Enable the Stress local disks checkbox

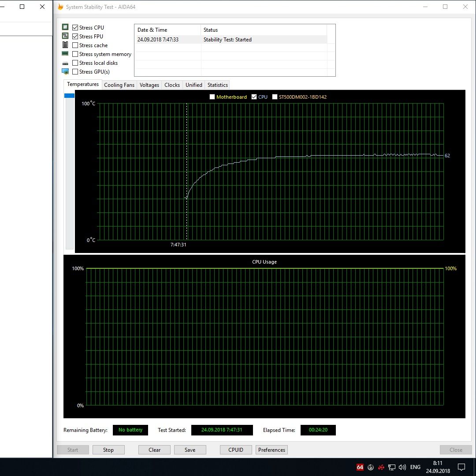point(75,63)
